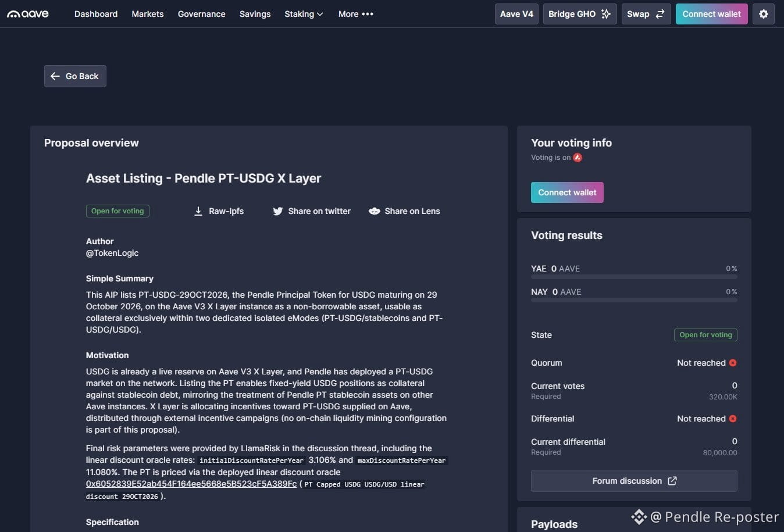
Task: Click the maxDiscountRatePerYear code label
Action: point(401,460)
